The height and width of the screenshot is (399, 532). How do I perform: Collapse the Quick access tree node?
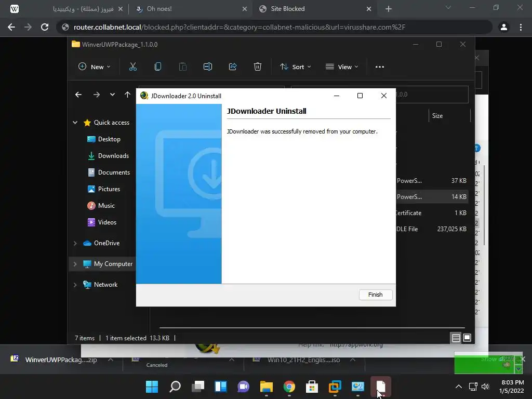pyautogui.click(x=75, y=123)
